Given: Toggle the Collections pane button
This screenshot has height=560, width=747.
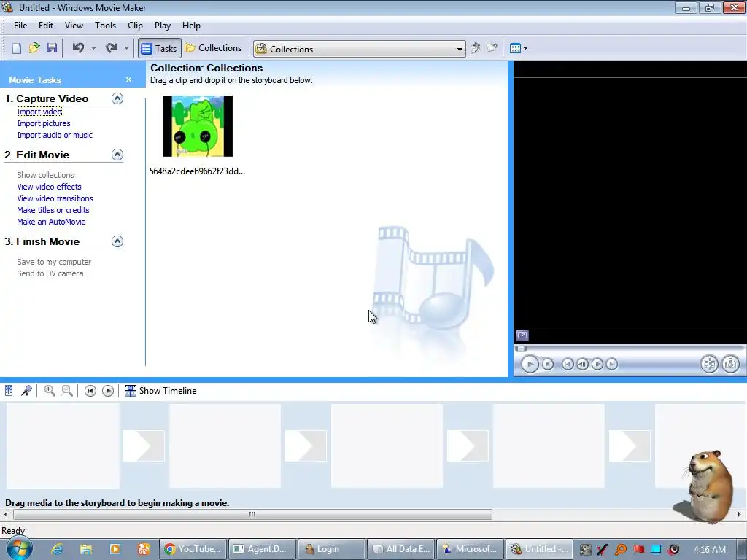Looking at the screenshot, I should (x=214, y=48).
